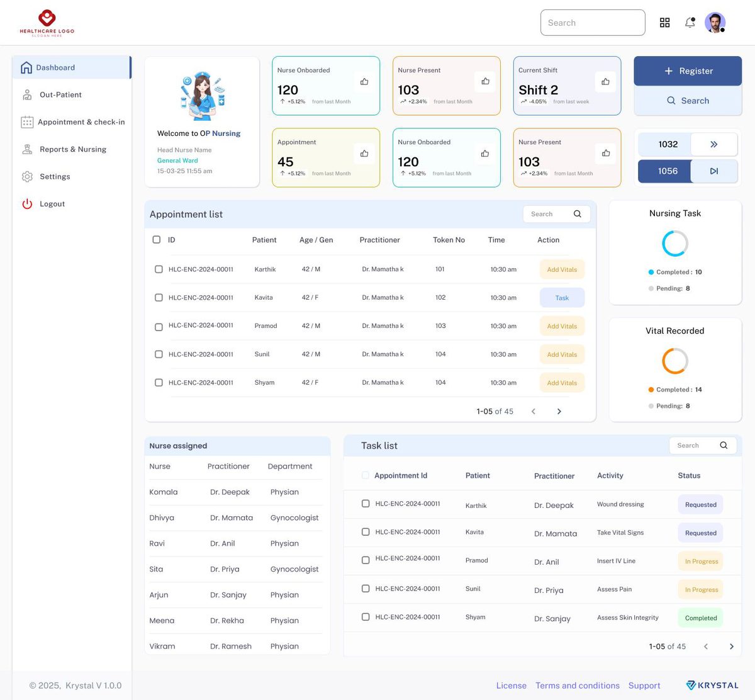
Task: Click In Progress status for Assess Pain
Action: pos(700,589)
